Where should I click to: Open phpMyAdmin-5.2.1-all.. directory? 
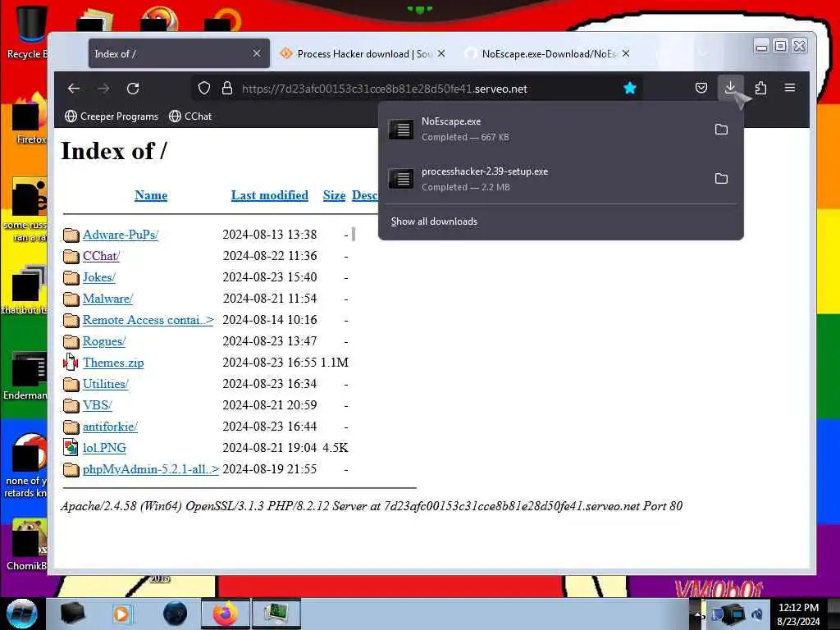pos(151,469)
